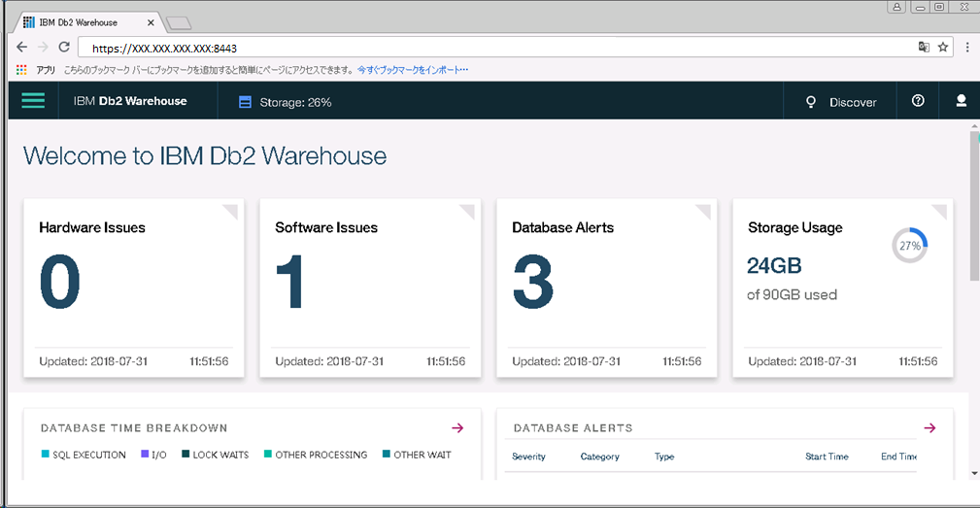Reload the page with refresh icon
This screenshot has width=980, height=508.
click(x=64, y=47)
